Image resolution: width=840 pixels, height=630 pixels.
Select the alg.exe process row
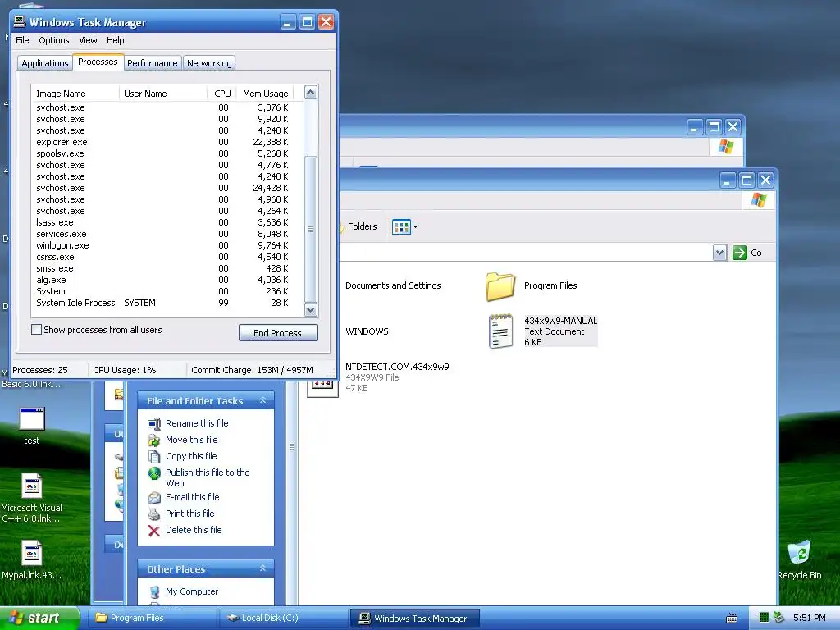(167, 281)
